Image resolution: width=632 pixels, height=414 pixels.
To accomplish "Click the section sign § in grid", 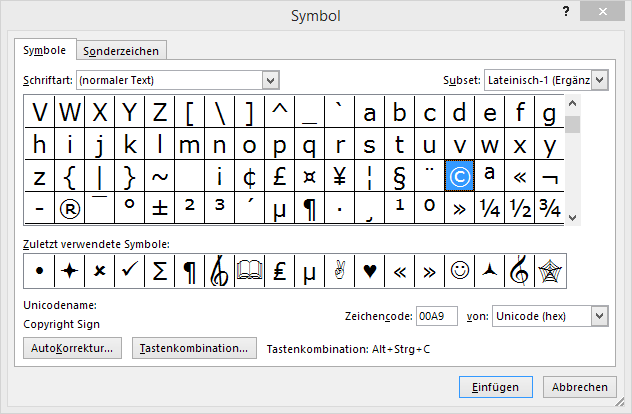I will pyautogui.click(x=399, y=177).
